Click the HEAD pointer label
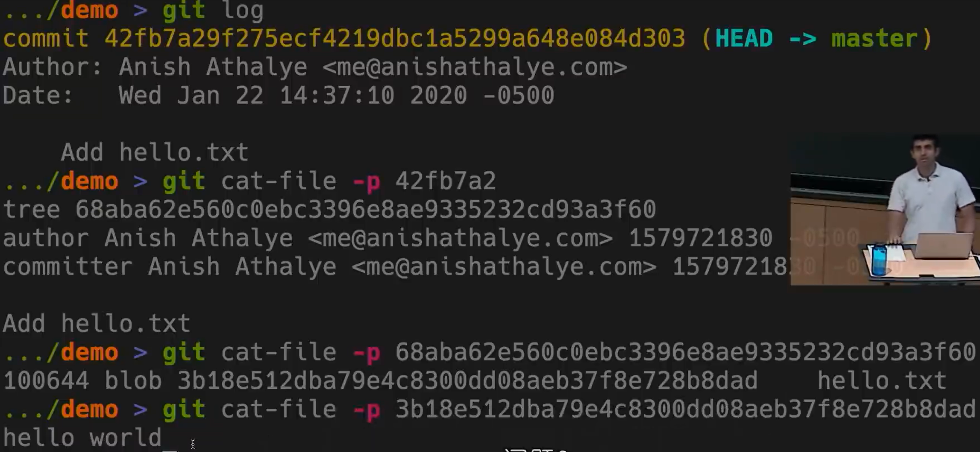This screenshot has width=980, height=452. coord(744,38)
